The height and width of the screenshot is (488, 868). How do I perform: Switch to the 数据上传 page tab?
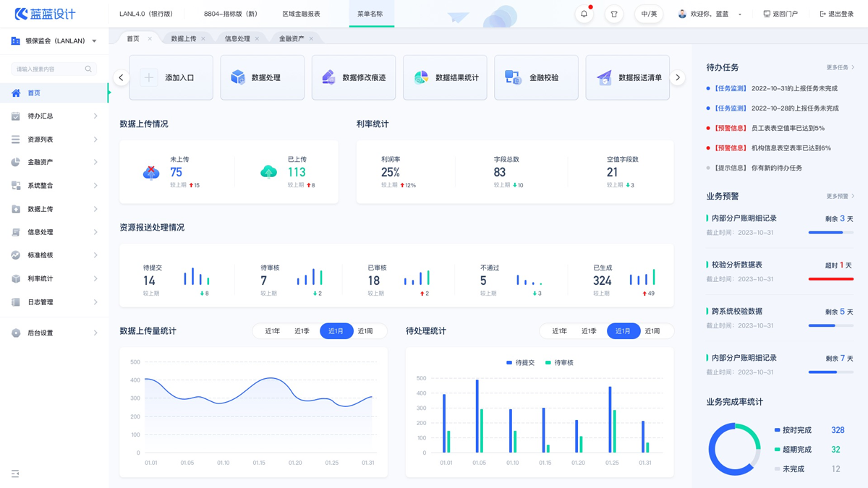click(184, 38)
